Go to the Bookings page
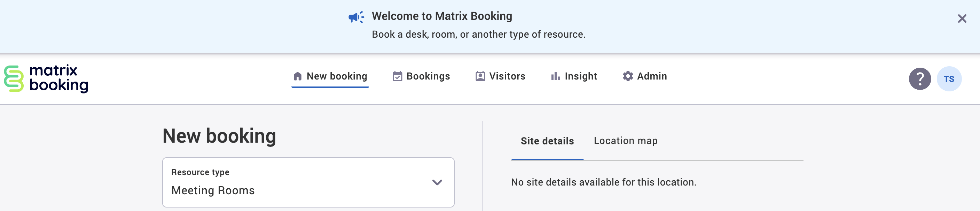This screenshot has height=211, width=980. click(x=428, y=76)
